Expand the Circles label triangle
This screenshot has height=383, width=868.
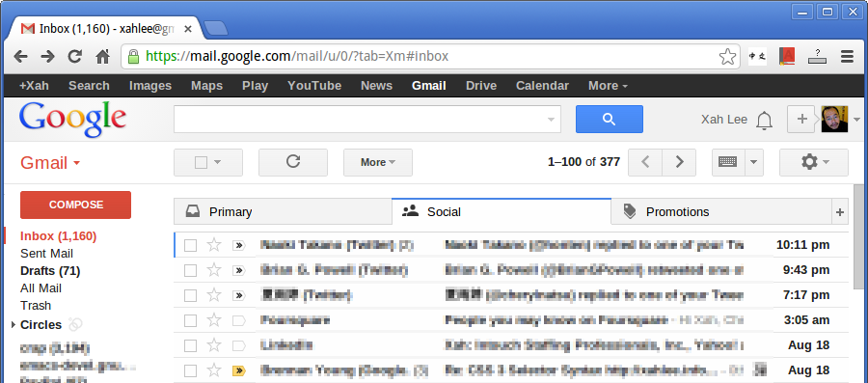(x=14, y=325)
